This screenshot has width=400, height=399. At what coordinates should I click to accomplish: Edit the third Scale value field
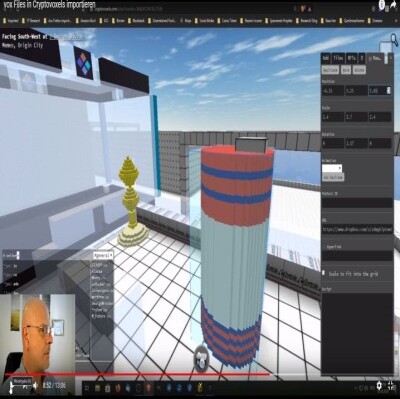click(x=380, y=117)
